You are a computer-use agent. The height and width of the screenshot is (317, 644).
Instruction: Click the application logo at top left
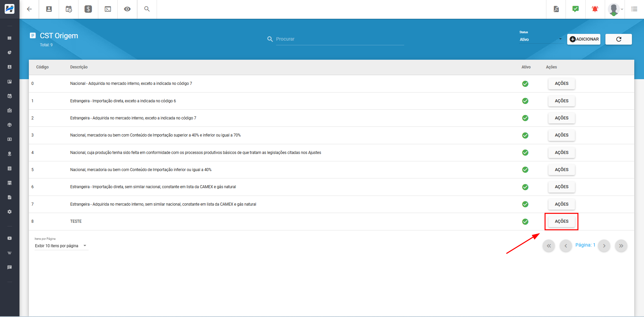10,9
